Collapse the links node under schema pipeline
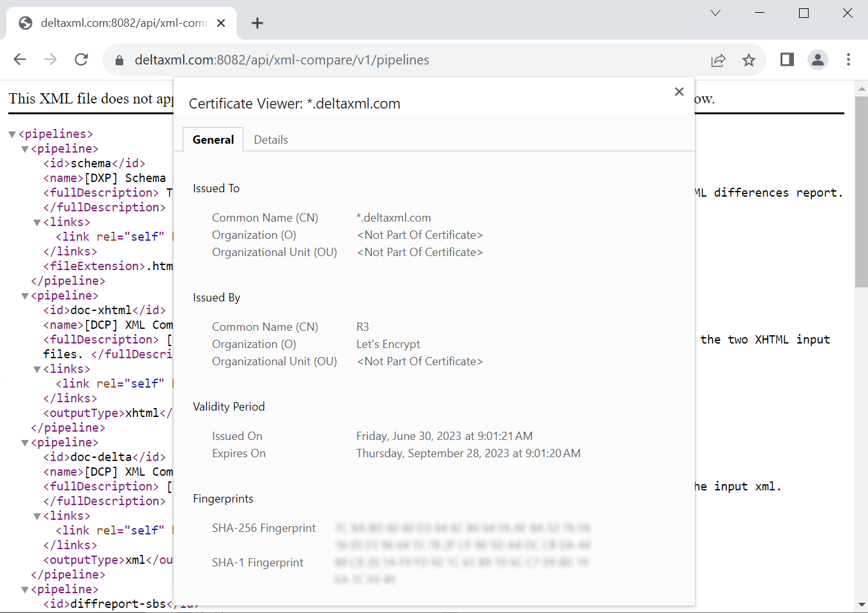The height and width of the screenshot is (613, 868). point(37,222)
